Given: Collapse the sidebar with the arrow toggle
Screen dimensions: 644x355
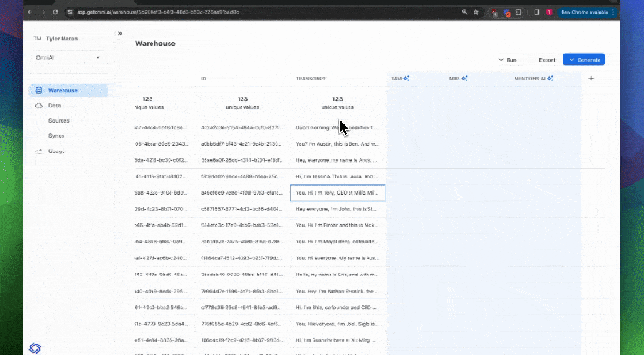Looking at the screenshot, I should [120, 33].
